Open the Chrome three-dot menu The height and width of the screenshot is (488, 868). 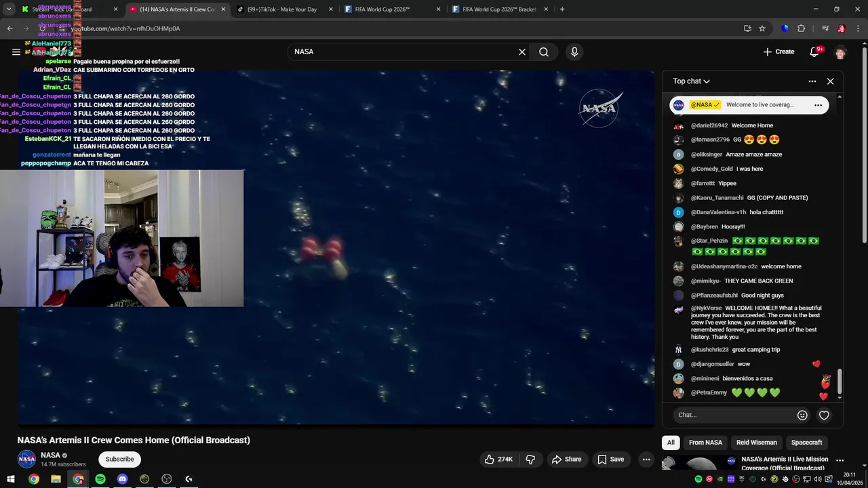(857, 28)
